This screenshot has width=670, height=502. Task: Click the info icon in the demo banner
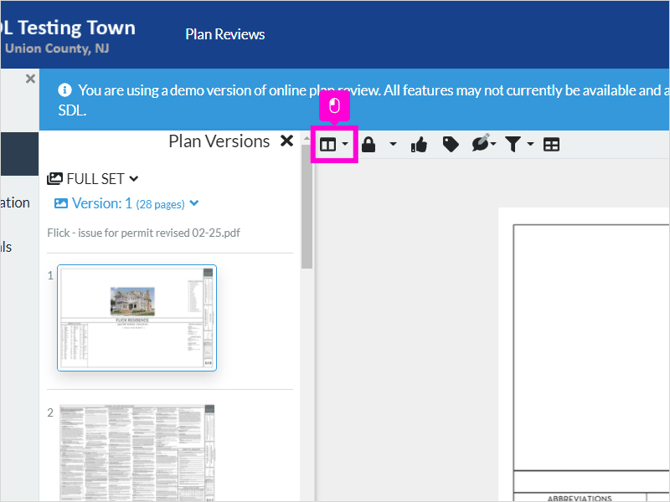tap(65, 90)
